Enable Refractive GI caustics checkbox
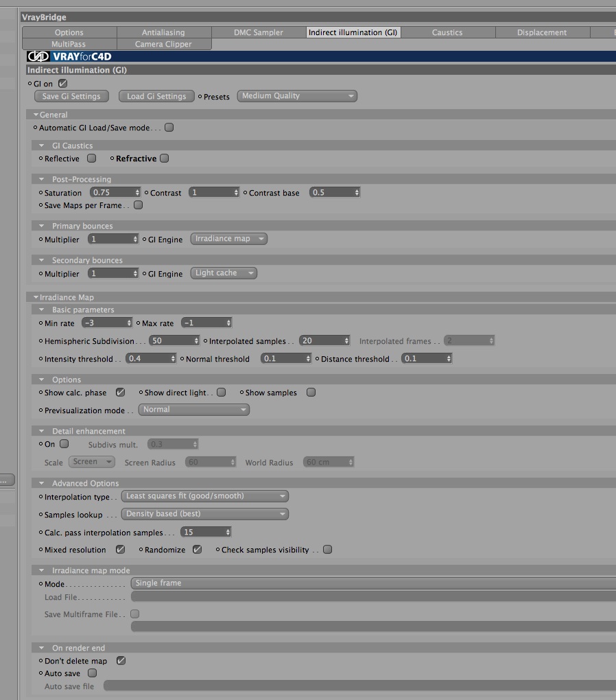 164,159
